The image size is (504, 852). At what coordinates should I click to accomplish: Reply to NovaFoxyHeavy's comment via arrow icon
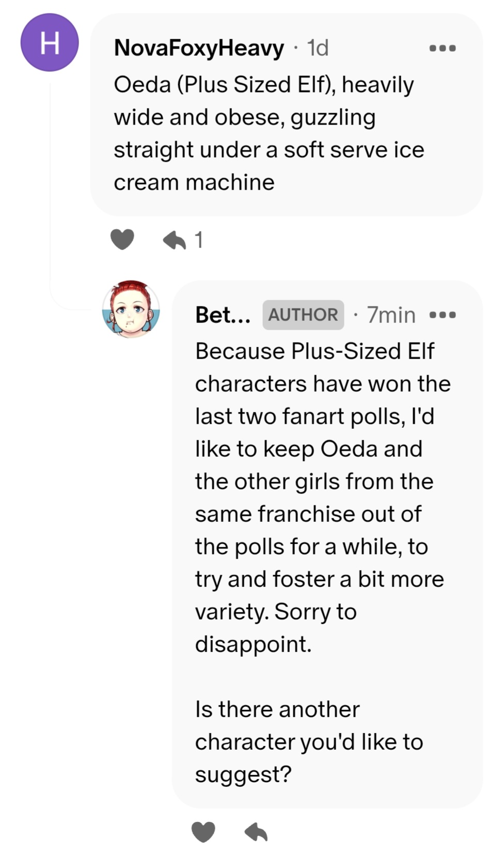pos(175,240)
